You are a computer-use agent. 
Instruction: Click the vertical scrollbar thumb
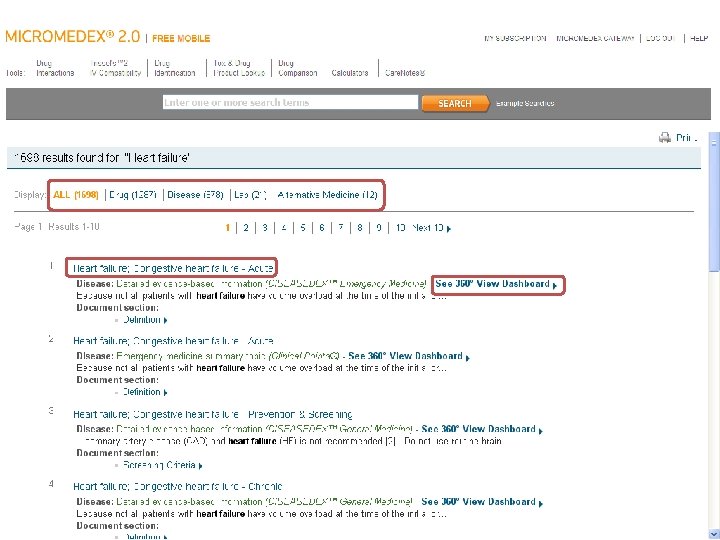click(714, 202)
